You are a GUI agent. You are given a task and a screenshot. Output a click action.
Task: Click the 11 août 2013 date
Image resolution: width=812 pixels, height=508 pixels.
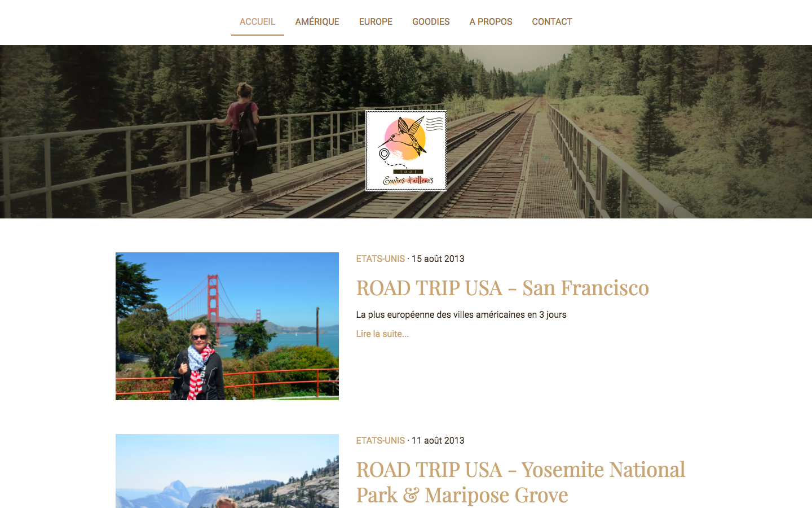[438, 440]
